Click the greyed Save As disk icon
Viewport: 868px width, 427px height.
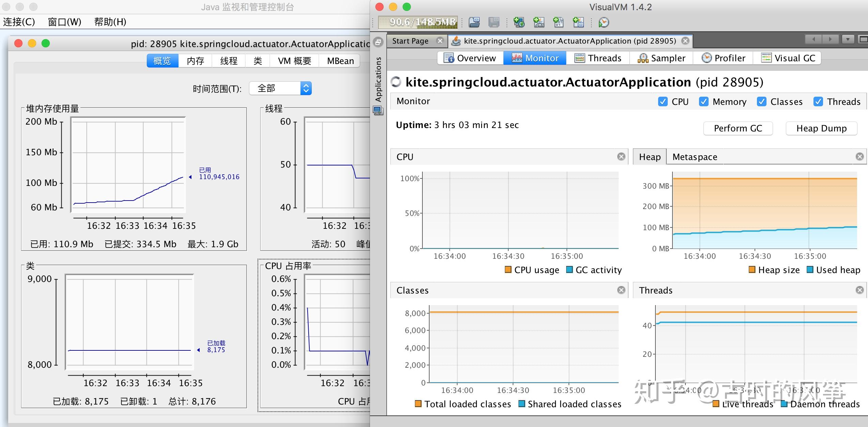click(x=494, y=22)
